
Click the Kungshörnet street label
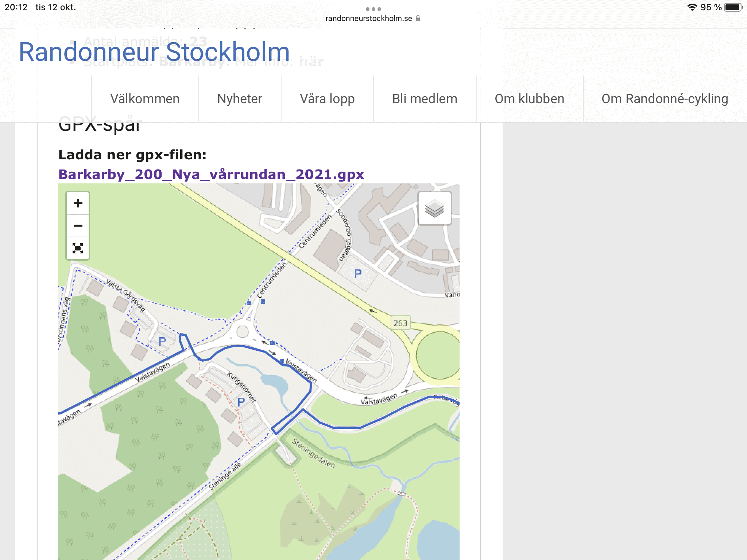pos(241,386)
